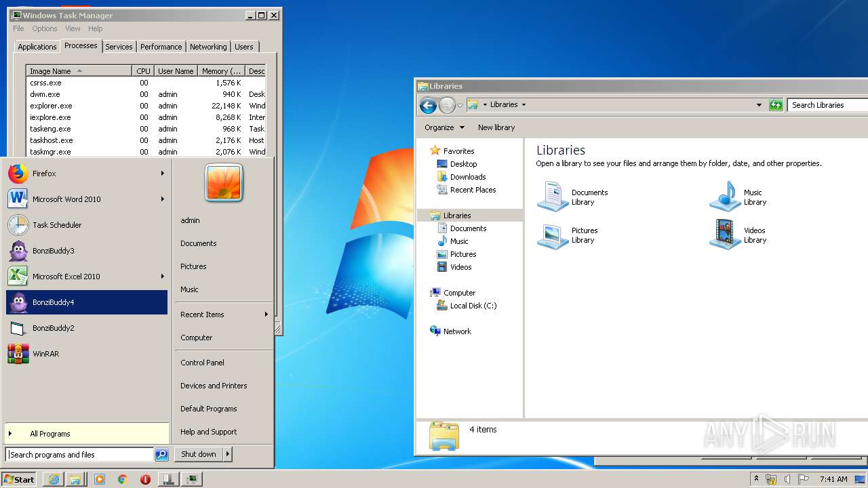This screenshot has height=488, width=868.
Task: Open Control Panel from the Start menu
Action: pos(202,363)
